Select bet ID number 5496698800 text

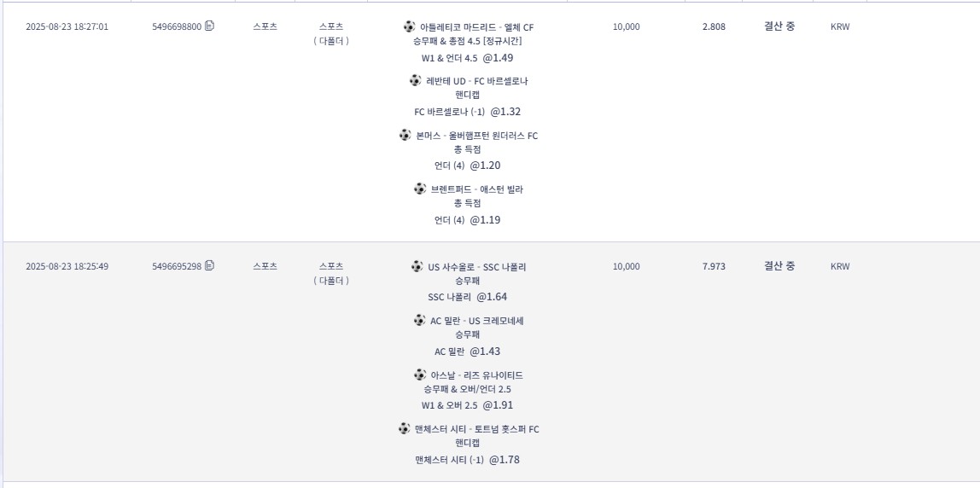(x=176, y=26)
